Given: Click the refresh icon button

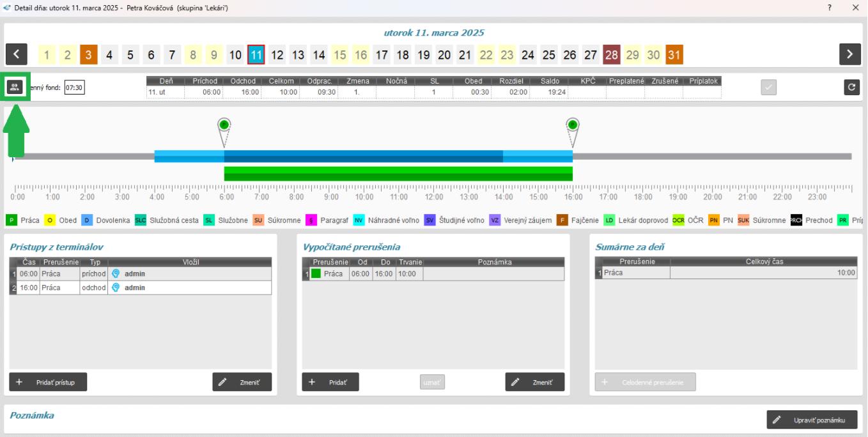Looking at the screenshot, I should [851, 88].
